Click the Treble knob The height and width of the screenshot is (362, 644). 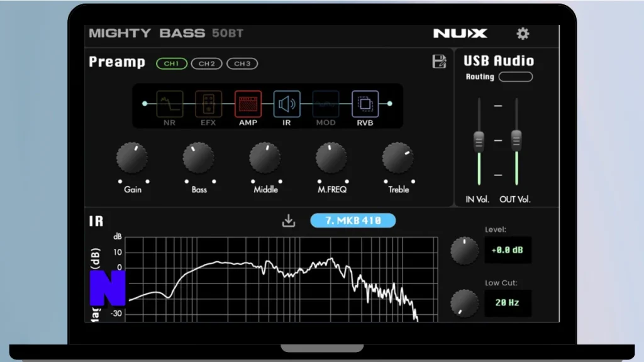(x=397, y=158)
